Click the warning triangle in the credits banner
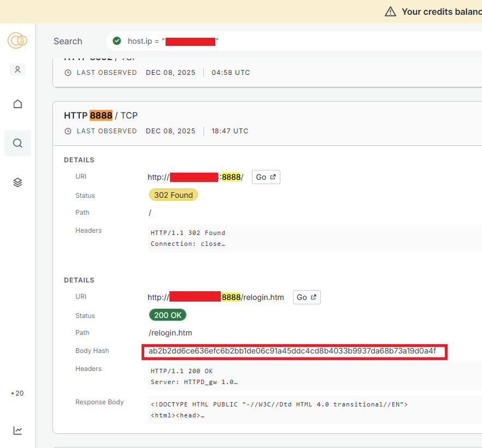482x448 pixels. click(390, 11)
